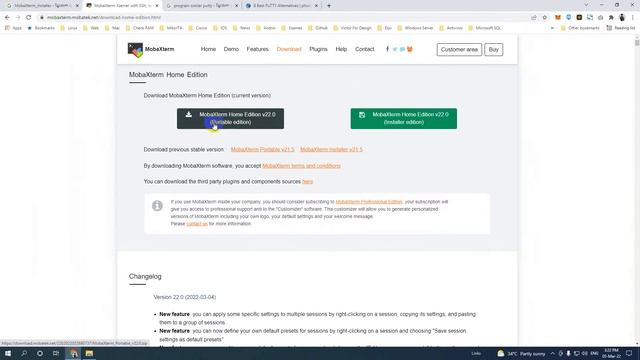
Task: Open the Github bookmarks folder
Action: [318, 28]
